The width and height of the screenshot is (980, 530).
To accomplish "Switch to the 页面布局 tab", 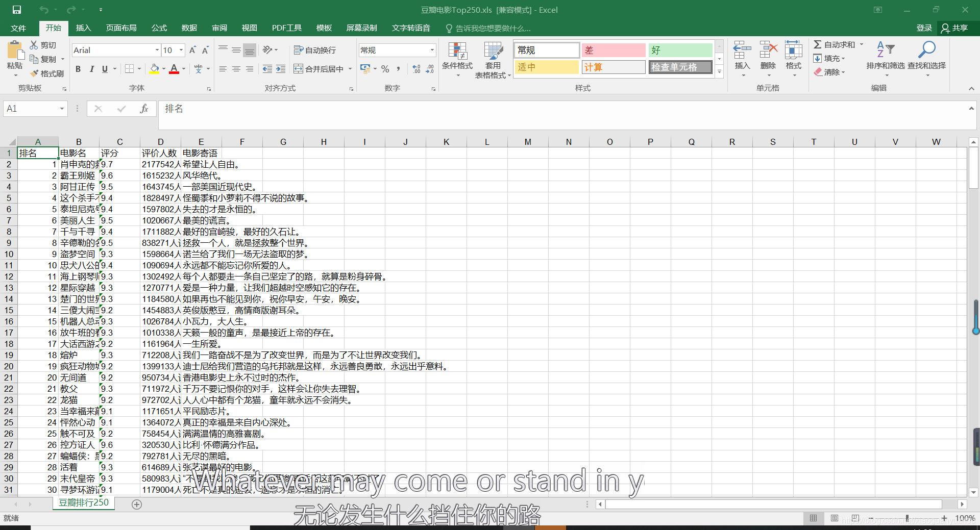I will coord(121,28).
